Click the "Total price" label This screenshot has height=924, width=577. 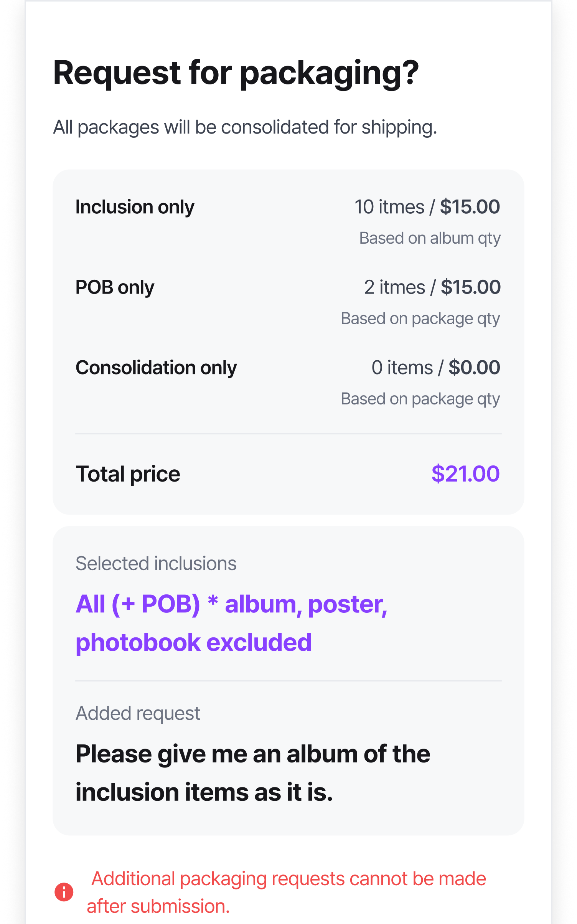128,474
